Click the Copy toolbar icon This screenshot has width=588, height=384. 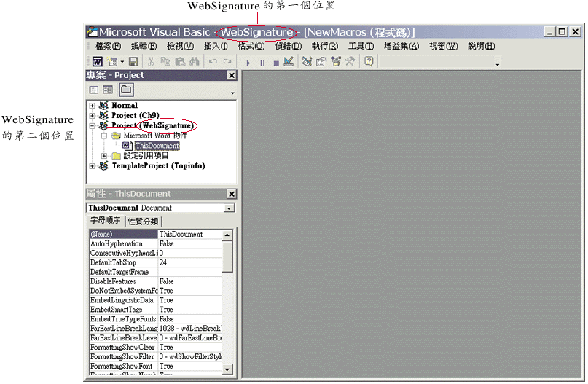point(165,61)
